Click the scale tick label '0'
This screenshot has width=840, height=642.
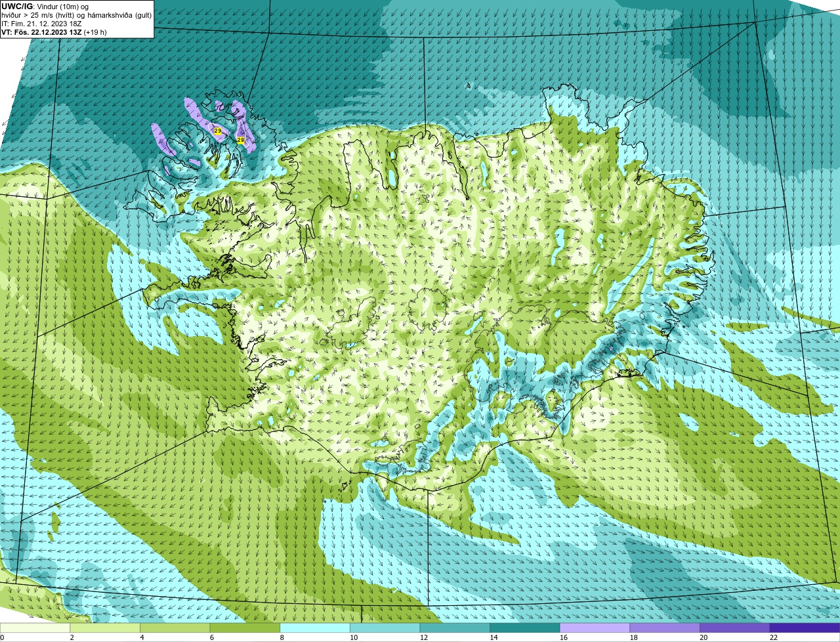3,637
